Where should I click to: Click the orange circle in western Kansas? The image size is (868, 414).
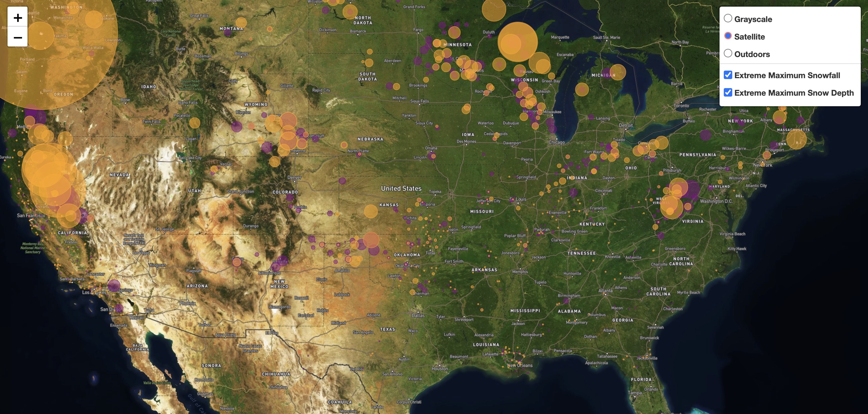tap(371, 212)
